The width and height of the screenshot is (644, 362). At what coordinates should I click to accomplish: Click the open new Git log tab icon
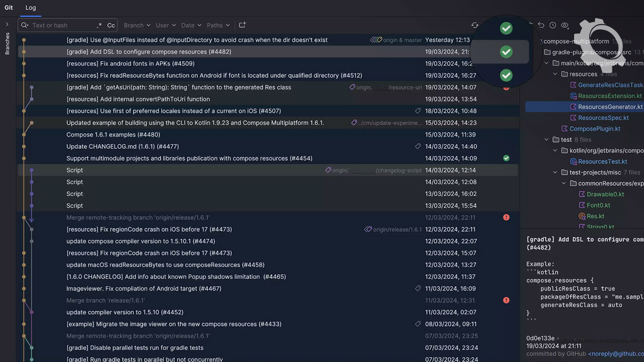242,25
